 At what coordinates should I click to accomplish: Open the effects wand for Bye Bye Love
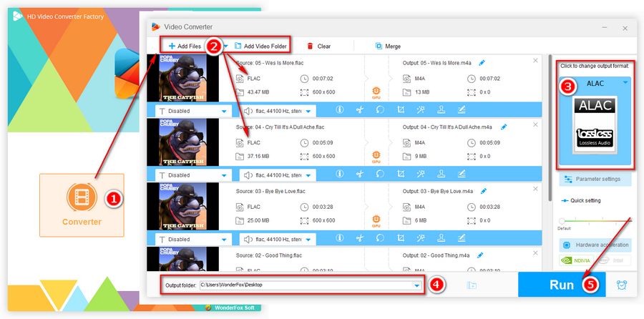click(x=421, y=237)
